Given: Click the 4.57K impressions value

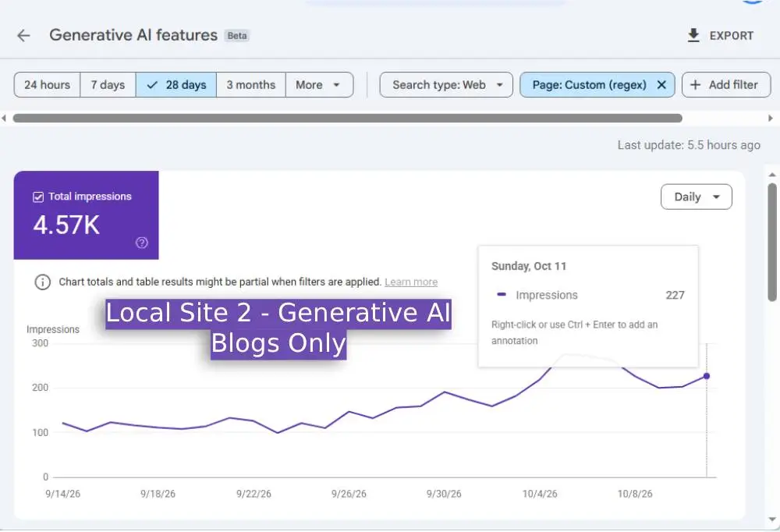Looking at the screenshot, I should (66, 225).
